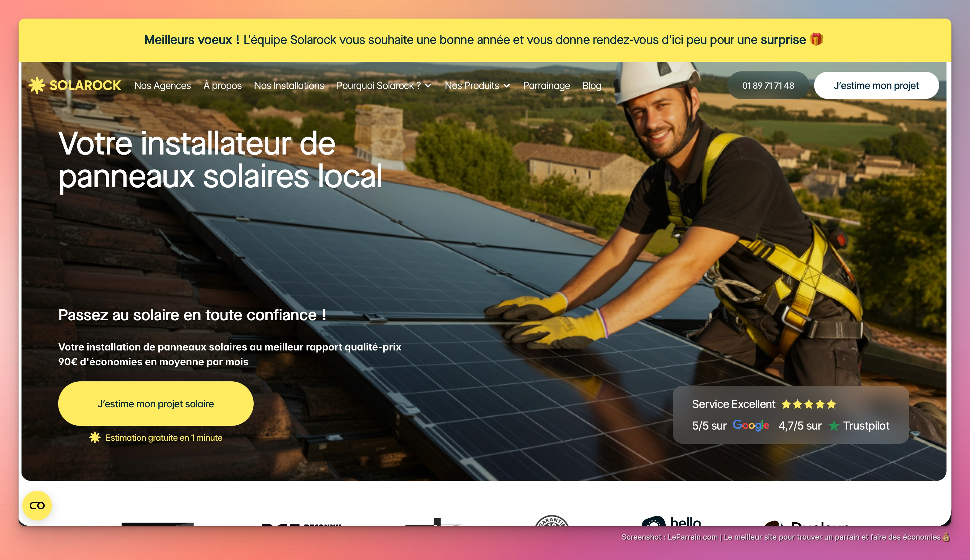
Task: Click the 'Service Excellent' label
Action: pyautogui.click(x=734, y=404)
